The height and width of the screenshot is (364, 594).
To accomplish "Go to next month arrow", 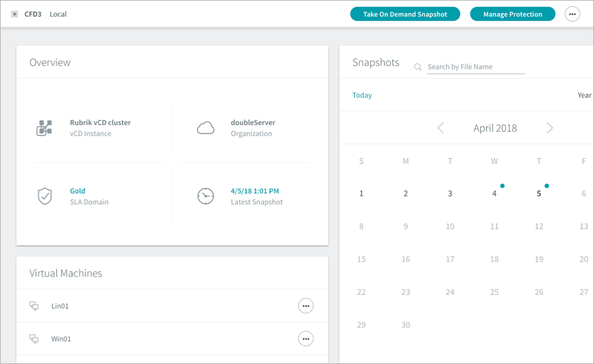I will [550, 128].
